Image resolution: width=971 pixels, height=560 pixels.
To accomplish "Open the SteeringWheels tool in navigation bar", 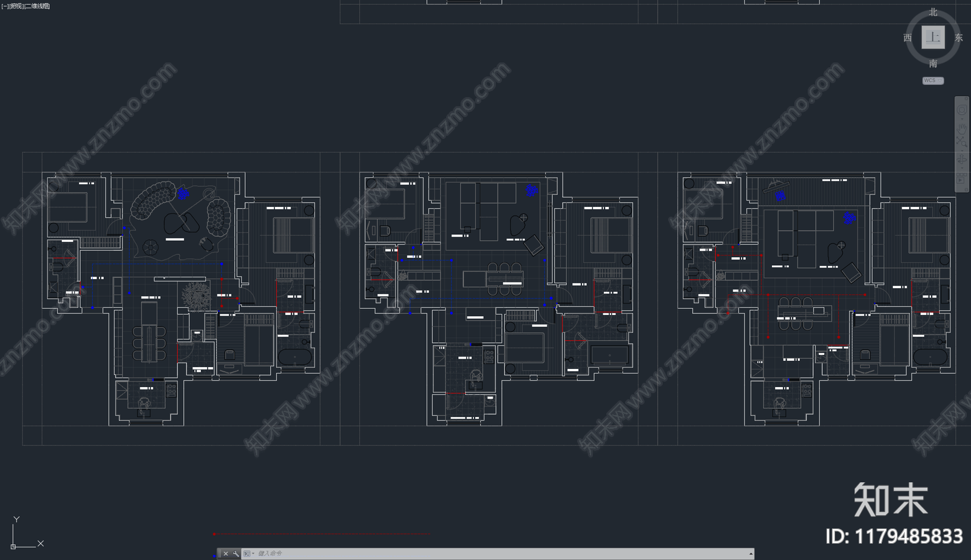I will pos(962,110).
